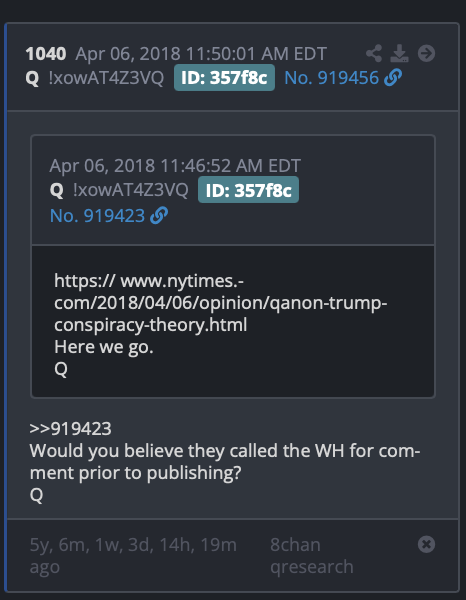Download post 1040 using the download icon
Image resolution: width=466 pixels, height=600 pixels.
(399, 53)
